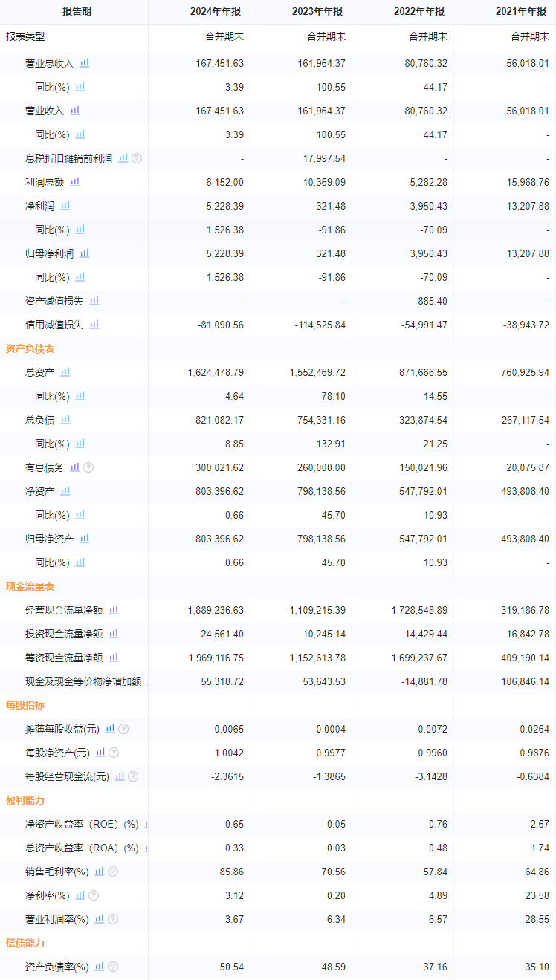Click the 资产负债表 section heading
Screen dimensions: 556x980
point(30,348)
